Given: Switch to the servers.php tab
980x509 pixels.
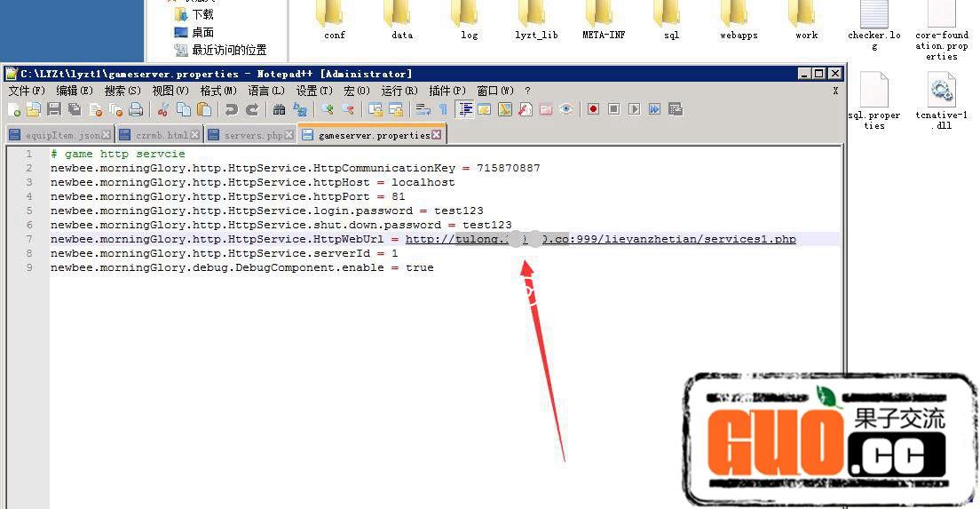Looking at the screenshot, I should click(x=253, y=135).
